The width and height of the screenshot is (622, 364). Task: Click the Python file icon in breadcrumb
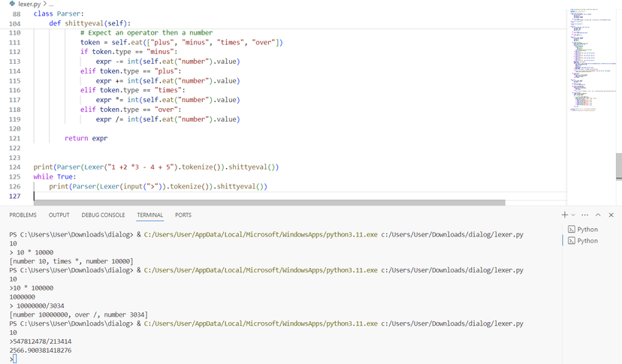coord(12,4)
